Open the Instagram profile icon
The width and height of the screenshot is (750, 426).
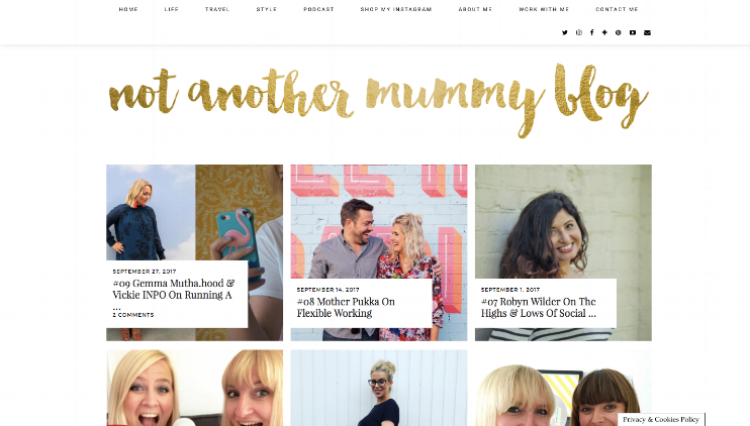point(579,33)
